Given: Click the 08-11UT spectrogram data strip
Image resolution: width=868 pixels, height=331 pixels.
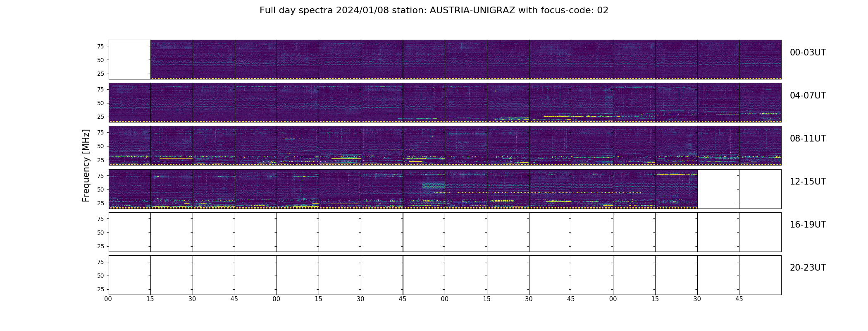Looking at the screenshot, I should 445,146.
